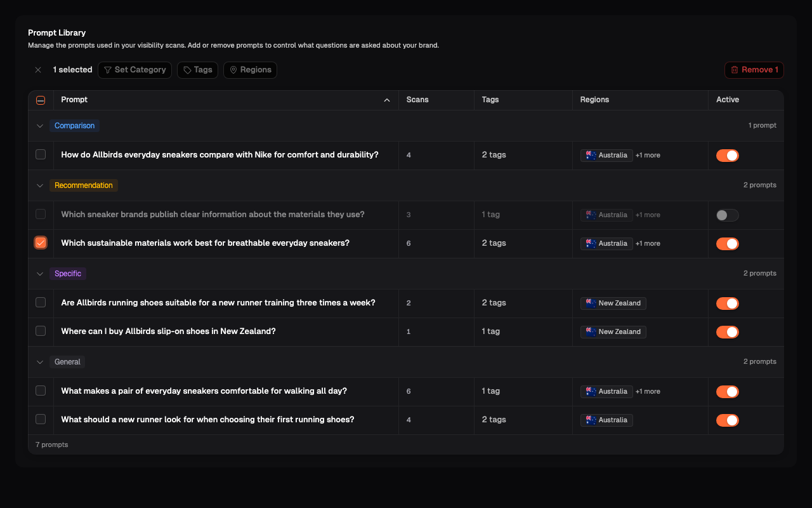Click the Australia flag badge on the Nike comparison row
812x508 pixels.
click(606, 156)
